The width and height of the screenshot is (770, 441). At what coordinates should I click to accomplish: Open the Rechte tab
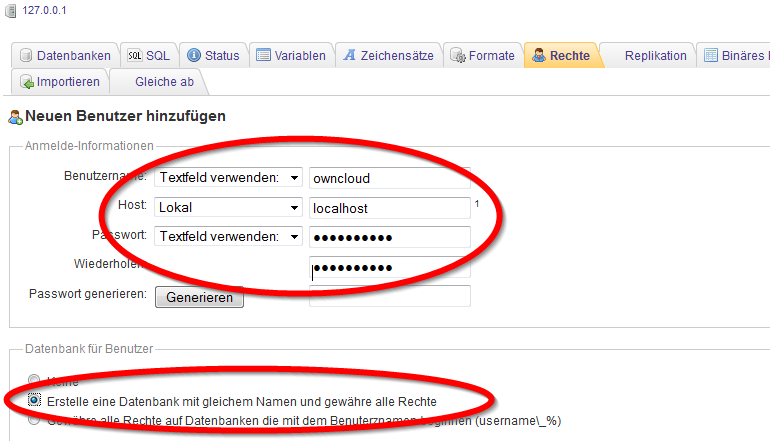(563, 56)
